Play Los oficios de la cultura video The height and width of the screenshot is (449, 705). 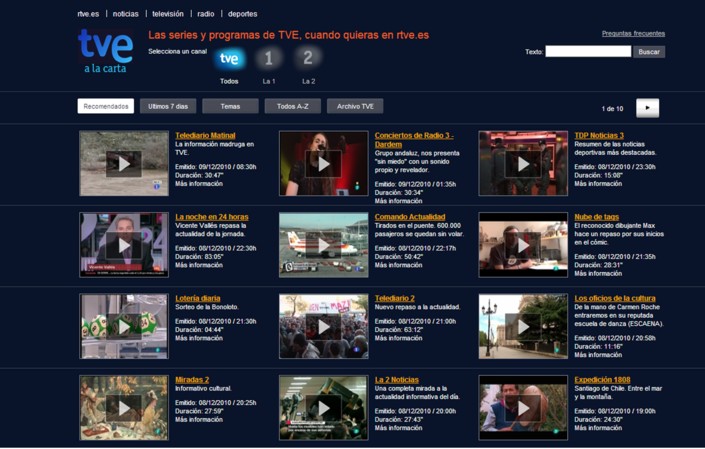click(523, 326)
